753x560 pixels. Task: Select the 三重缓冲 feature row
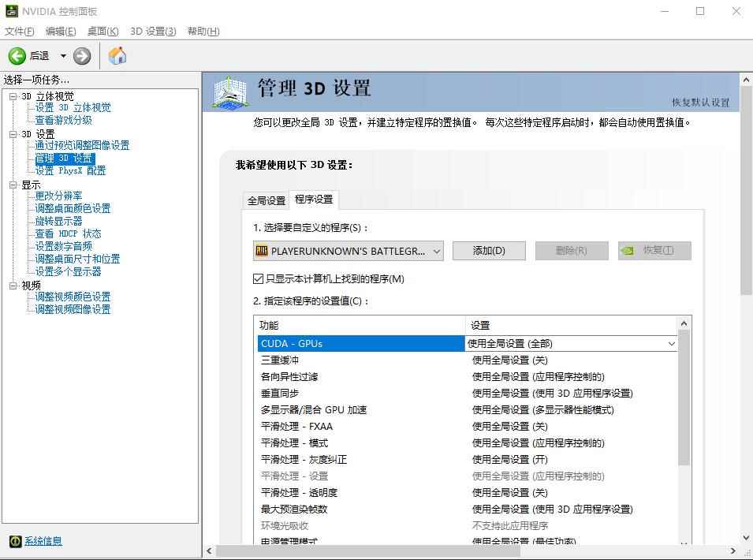pos(468,360)
